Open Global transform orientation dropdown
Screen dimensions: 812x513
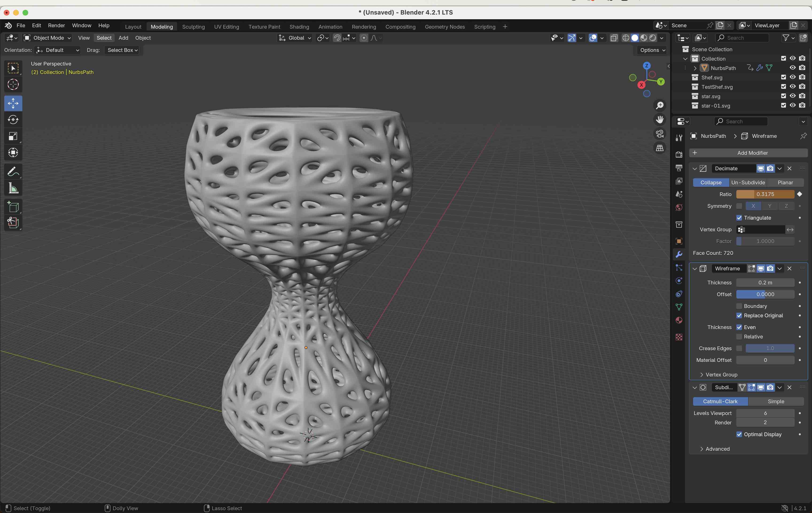pyautogui.click(x=295, y=38)
